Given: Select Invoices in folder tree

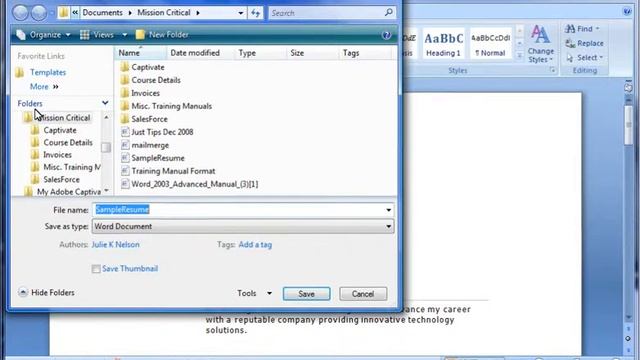Looking at the screenshot, I should [x=58, y=155].
